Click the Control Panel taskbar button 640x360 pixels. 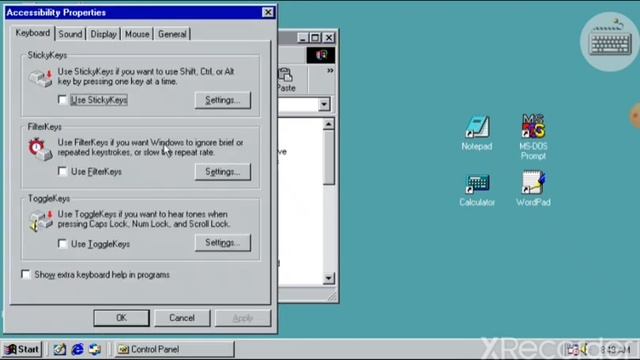pyautogui.click(x=174, y=349)
